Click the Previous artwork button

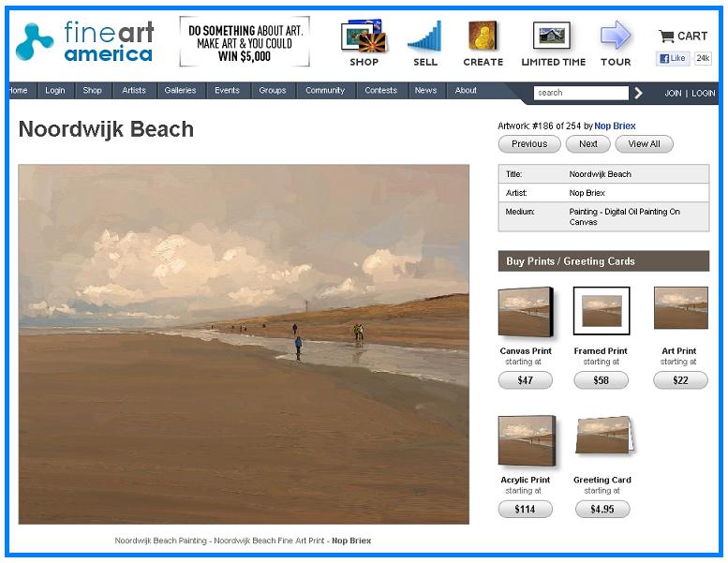[529, 144]
